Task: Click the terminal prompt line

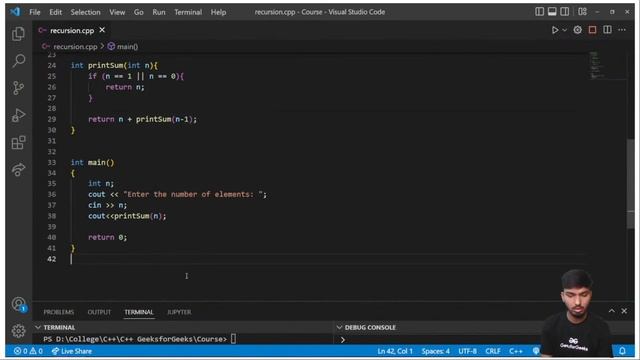Action: tap(140, 339)
